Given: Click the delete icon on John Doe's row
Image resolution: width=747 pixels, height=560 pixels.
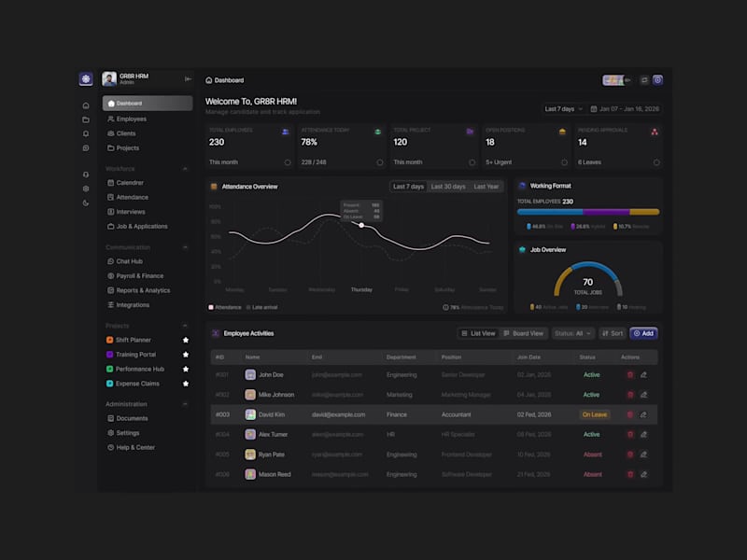Looking at the screenshot, I should pyautogui.click(x=628, y=374).
